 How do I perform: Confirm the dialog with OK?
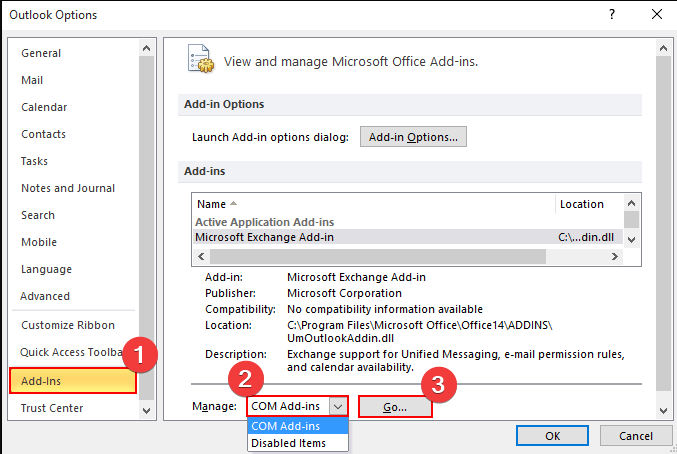coord(552,436)
